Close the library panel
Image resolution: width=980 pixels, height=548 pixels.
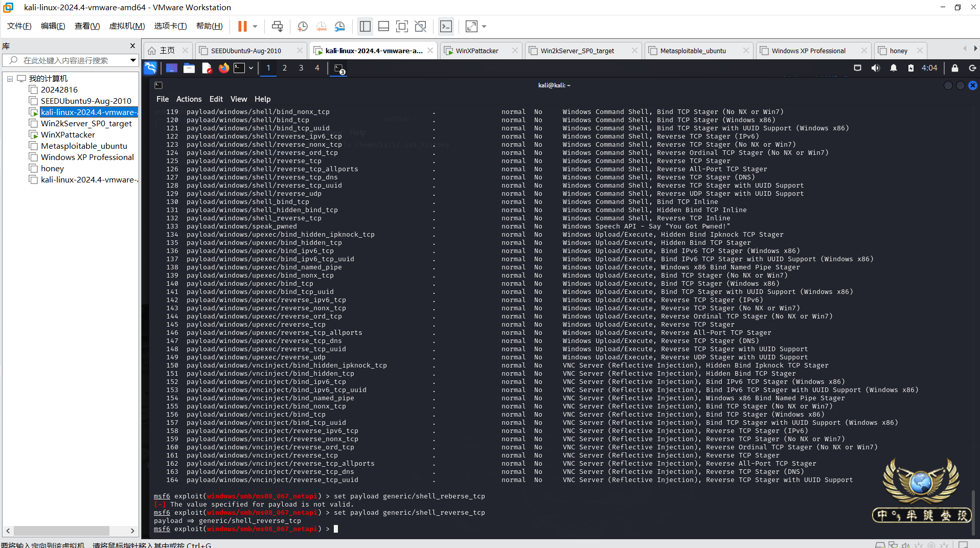[133, 46]
